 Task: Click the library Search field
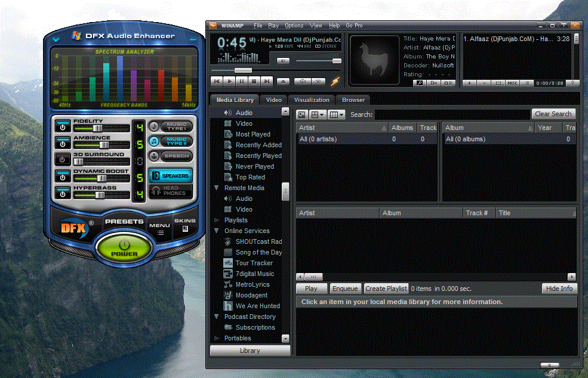coord(452,114)
